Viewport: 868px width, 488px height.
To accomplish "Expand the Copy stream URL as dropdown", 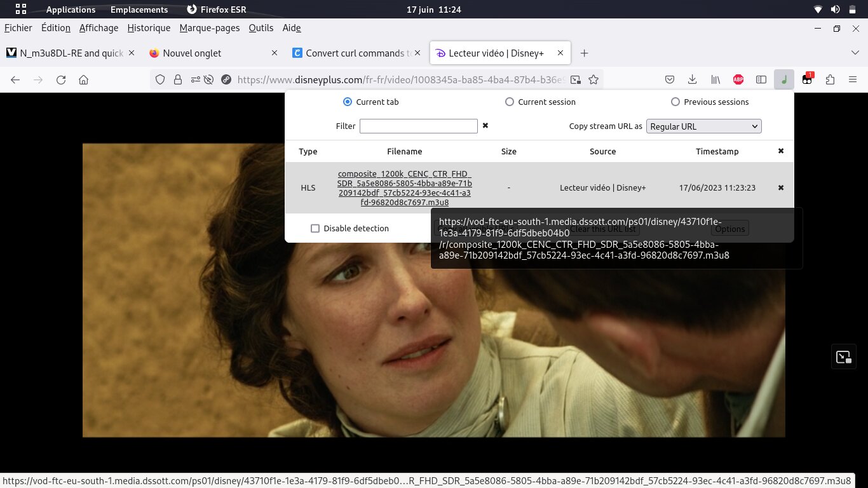I will pyautogui.click(x=703, y=126).
